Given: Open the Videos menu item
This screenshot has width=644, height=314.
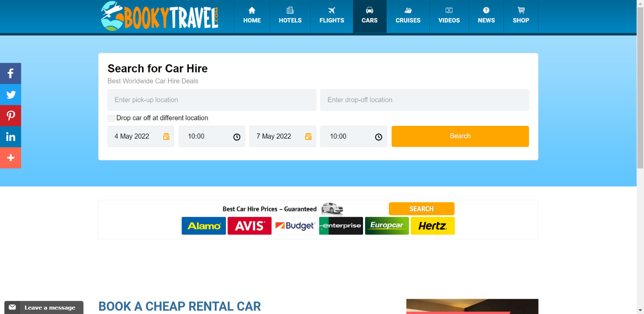Looking at the screenshot, I should coord(449,16).
